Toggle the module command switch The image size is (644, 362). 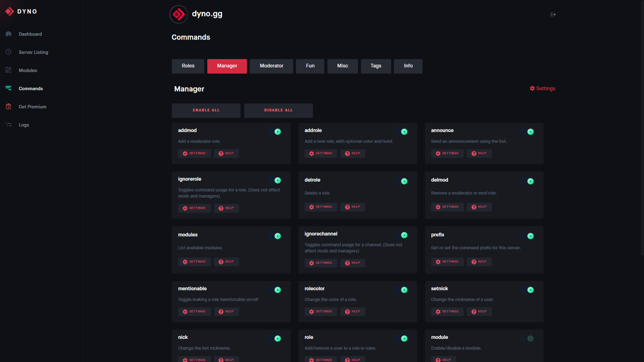[x=528, y=339]
